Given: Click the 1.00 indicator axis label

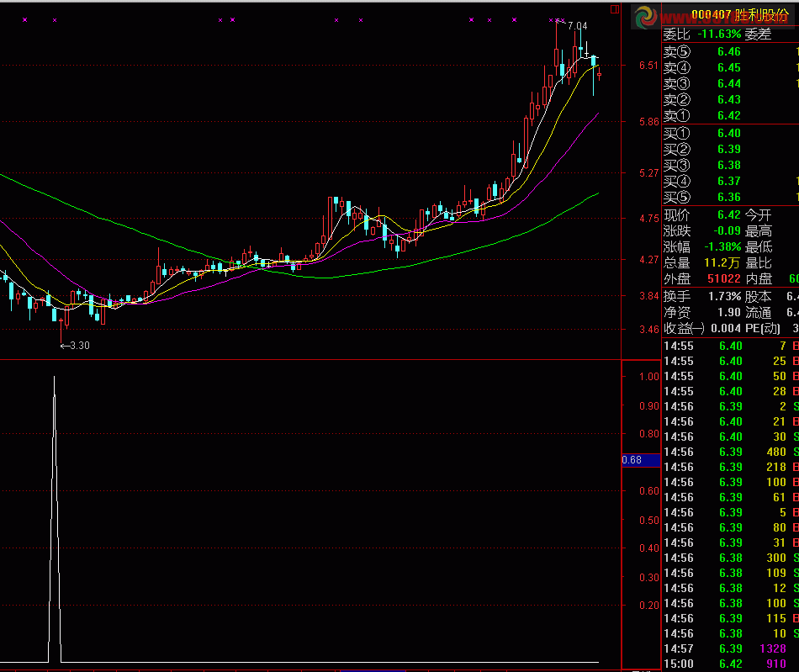Looking at the screenshot, I should (x=649, y=377).
